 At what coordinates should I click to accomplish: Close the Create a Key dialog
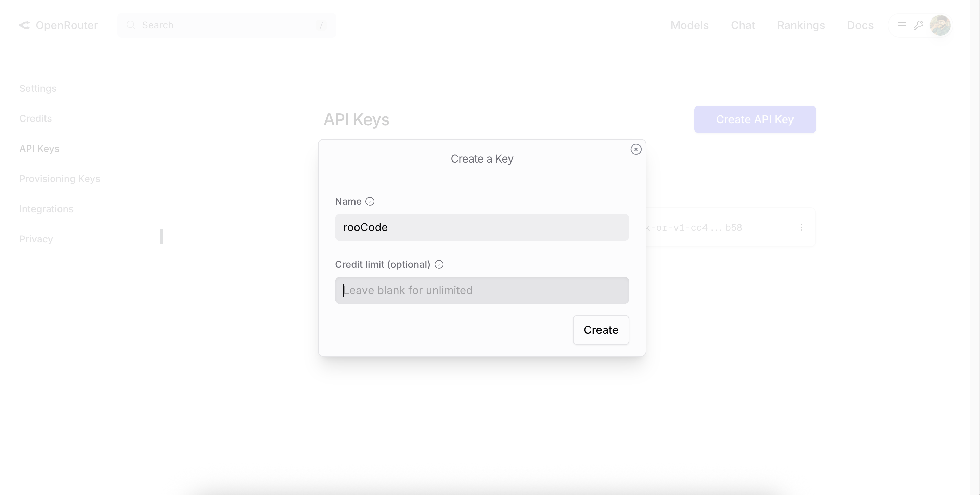[636, 149]
